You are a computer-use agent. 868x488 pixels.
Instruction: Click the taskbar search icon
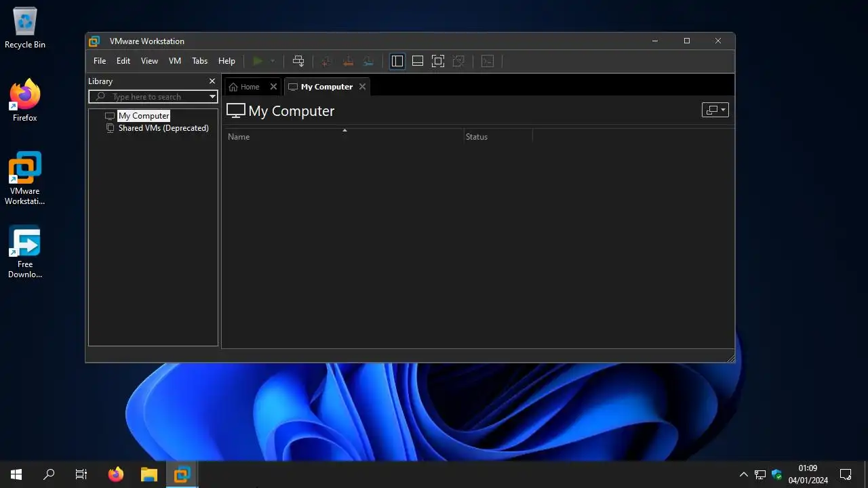(49, 474)
